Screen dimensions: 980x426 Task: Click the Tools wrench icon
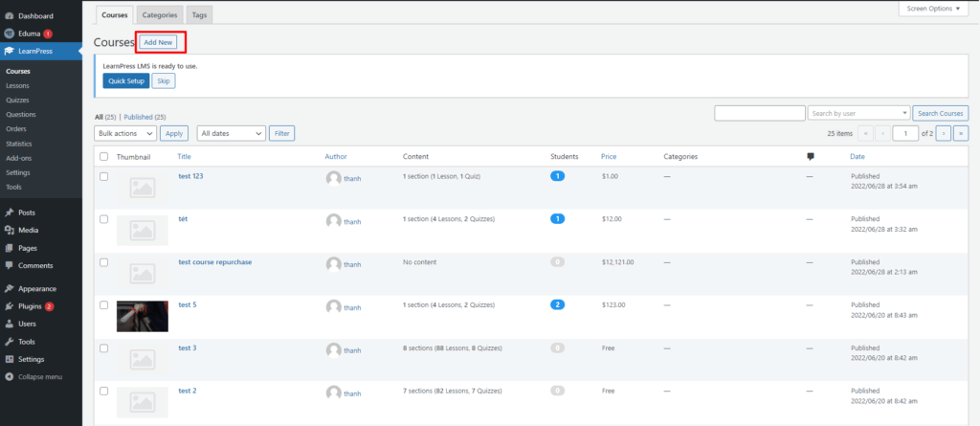10,342
